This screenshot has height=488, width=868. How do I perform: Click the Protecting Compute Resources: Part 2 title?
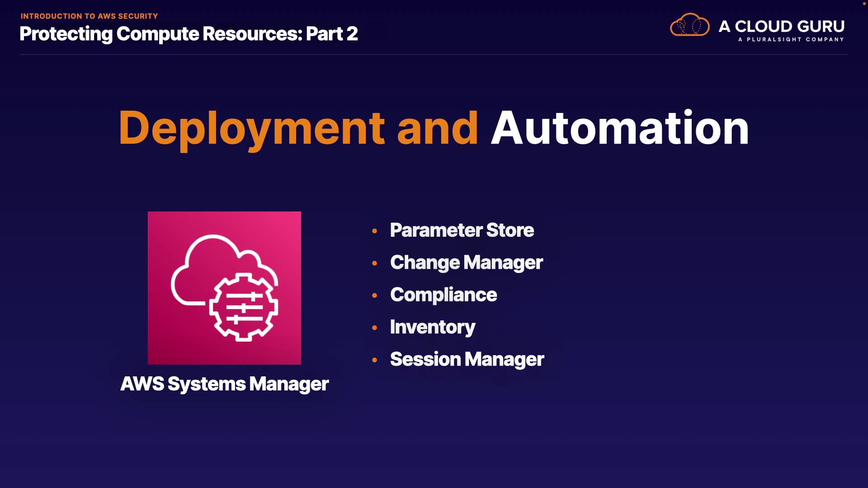point(189,34)
